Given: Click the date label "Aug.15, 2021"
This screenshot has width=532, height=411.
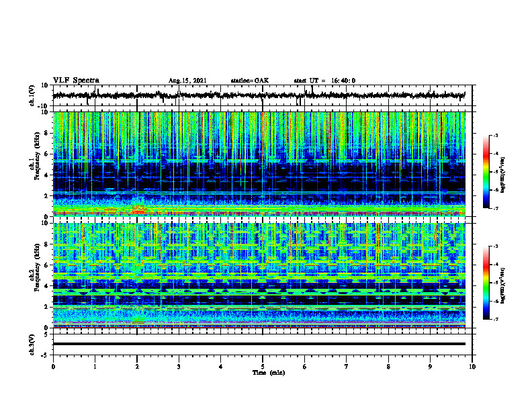Looking at the screenshot, I should tap(187, 81).
